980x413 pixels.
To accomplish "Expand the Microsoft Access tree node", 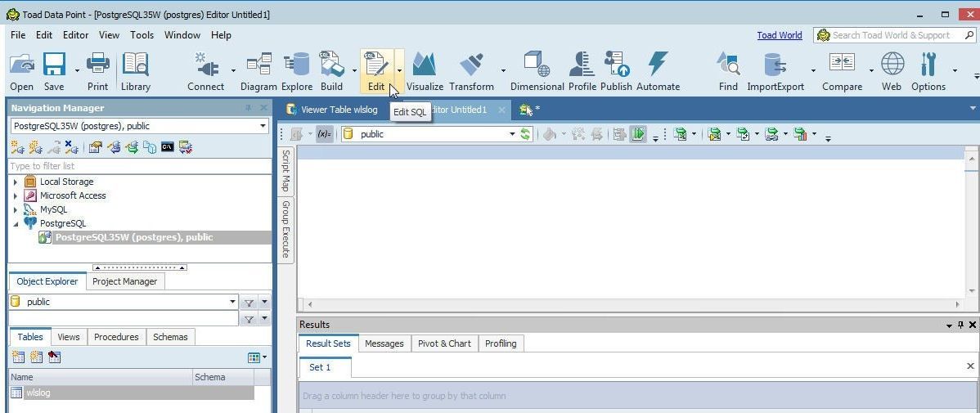I will pyautogui.click(x=15, y=195).
